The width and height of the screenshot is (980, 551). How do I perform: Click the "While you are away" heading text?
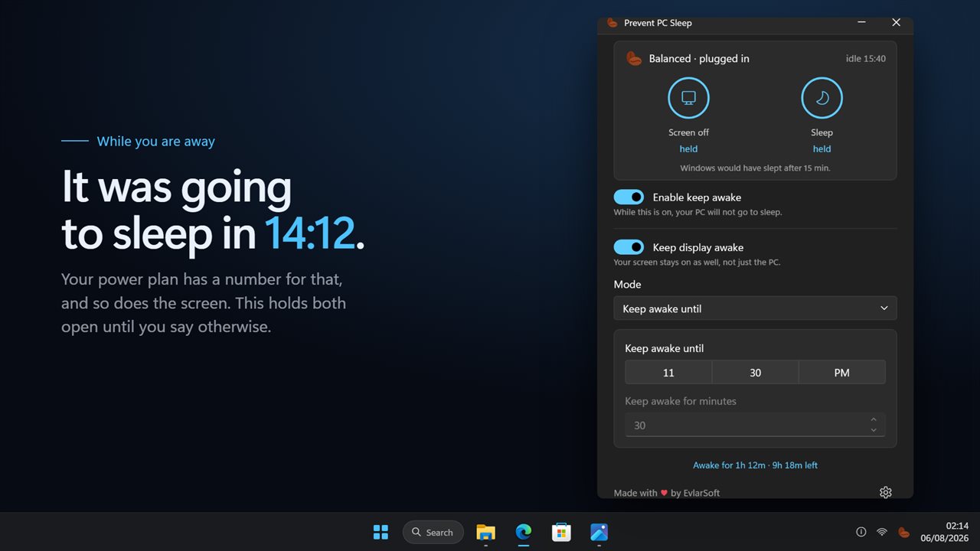pyautogui.click(x=156, y=142)
